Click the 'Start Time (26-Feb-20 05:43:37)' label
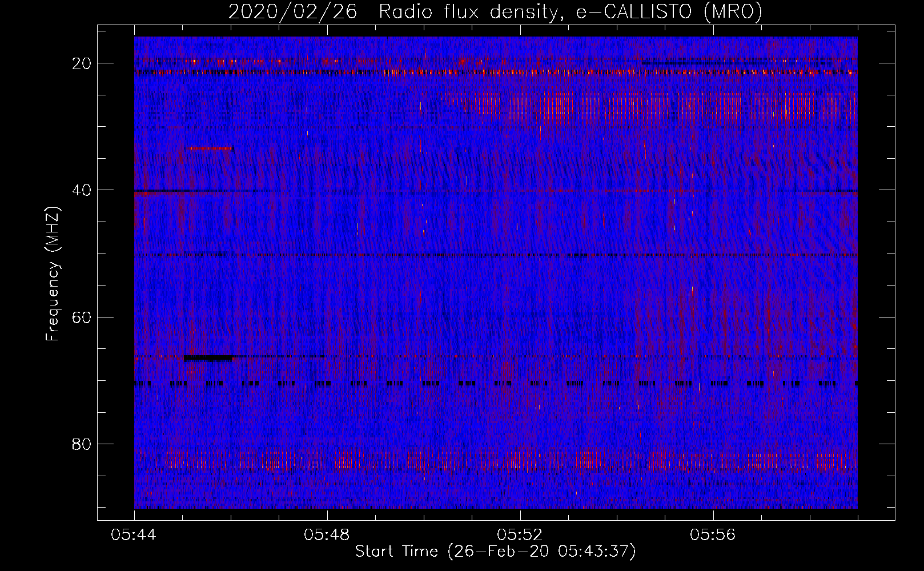 tap(495, 552)
